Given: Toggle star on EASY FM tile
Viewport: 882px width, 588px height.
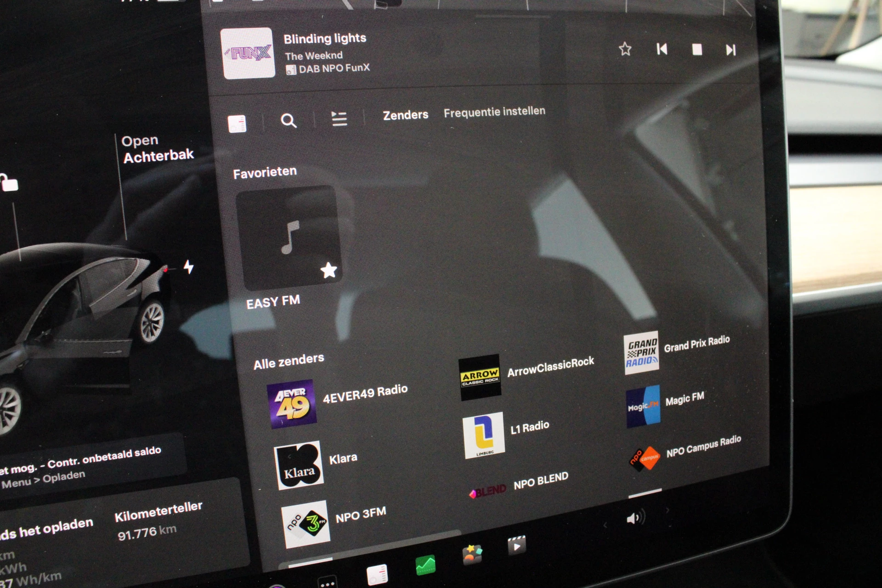Looking at the screenshot, I should (x=328, y=270).
